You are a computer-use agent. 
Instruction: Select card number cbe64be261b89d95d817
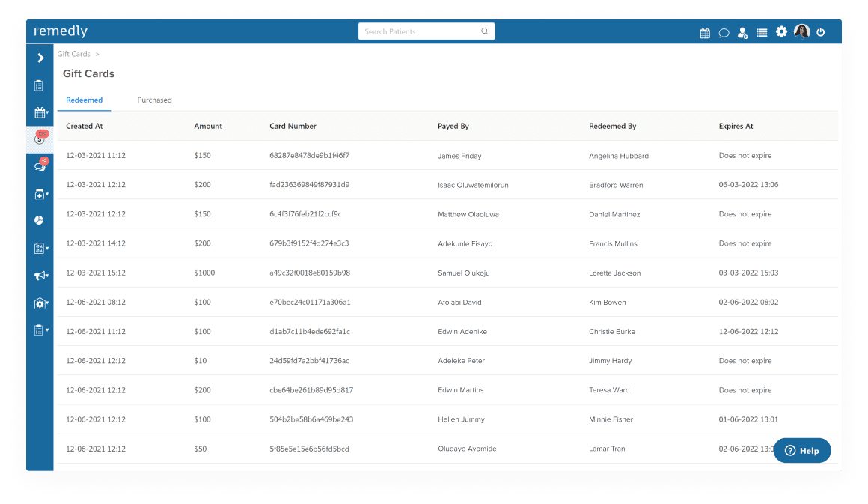click(x=311, y=390)
